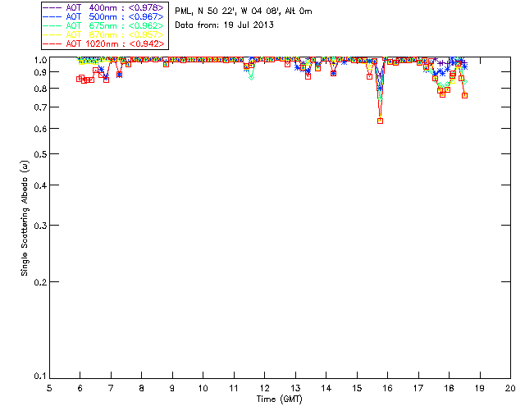Click the y-axis tick label '1.0'
Image resolution: width=525 pixels, height=420 pixels.
(x=40, y=60)
